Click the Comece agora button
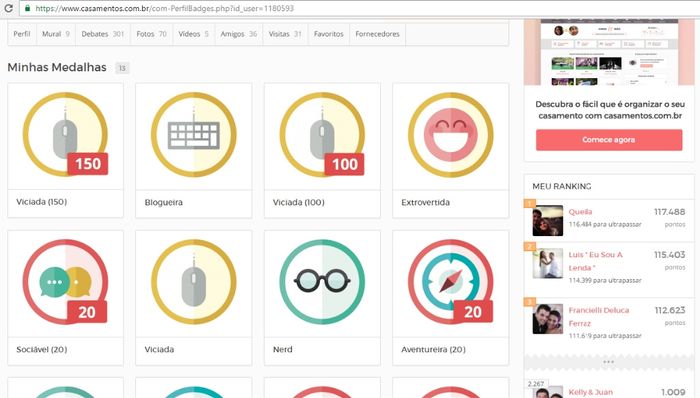Image resolution: width=700 pixels, height=398 pixels. [x=609, y=140]
